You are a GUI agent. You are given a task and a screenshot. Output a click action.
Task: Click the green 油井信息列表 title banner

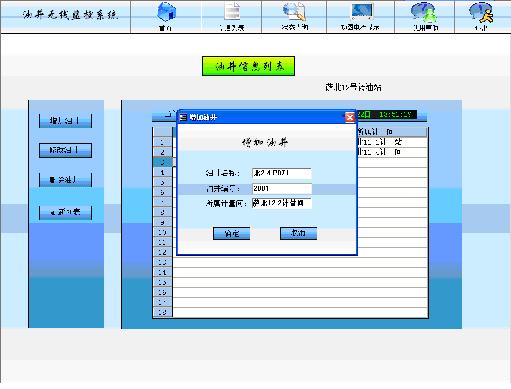click(248, 66)
